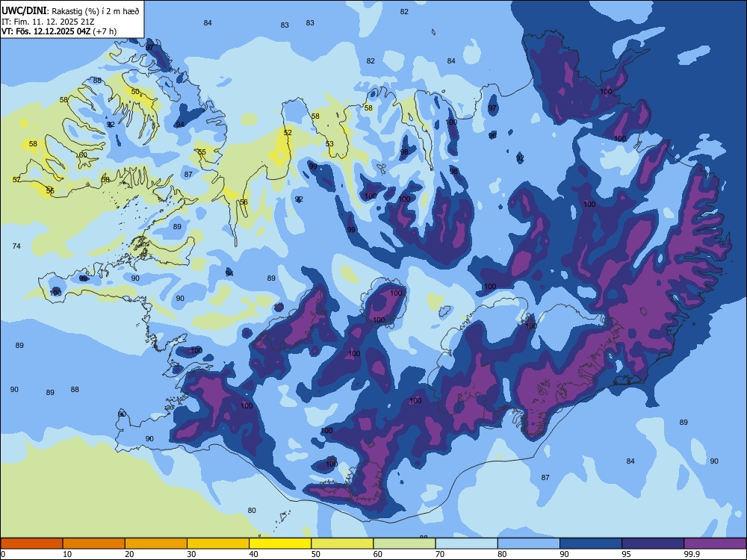This screenshot has width=747, height=560.
Task: Select the sea value "80" south of Iceland
Action: pos(252,511)
